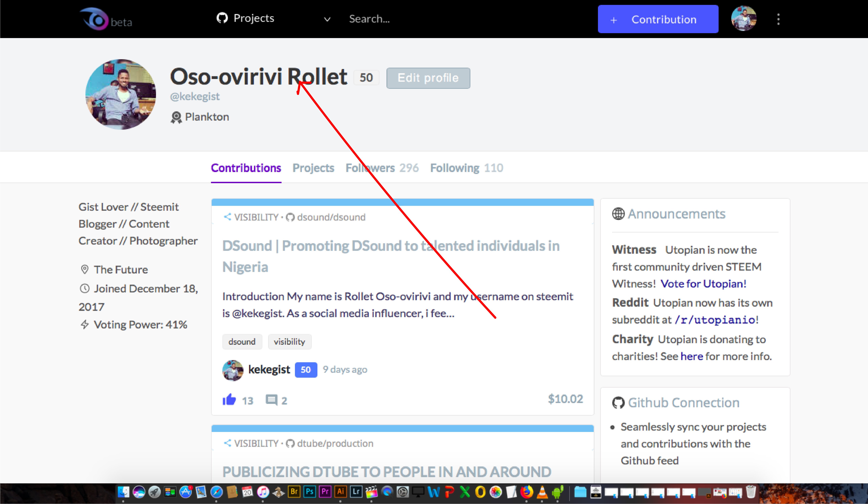Select the Contributions tab
Image resolution: width=868 pixels, height=504 pixels.
246,168
